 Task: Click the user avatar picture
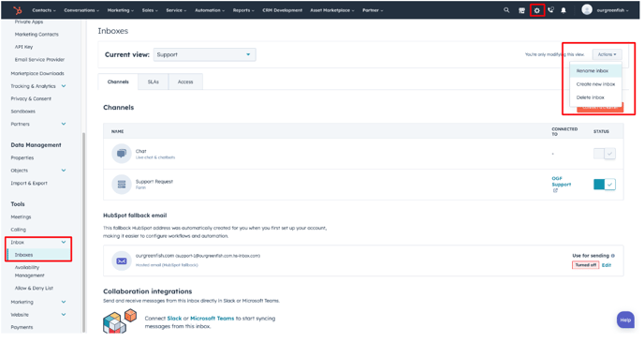pyautogui.click(x=587, y=9)
